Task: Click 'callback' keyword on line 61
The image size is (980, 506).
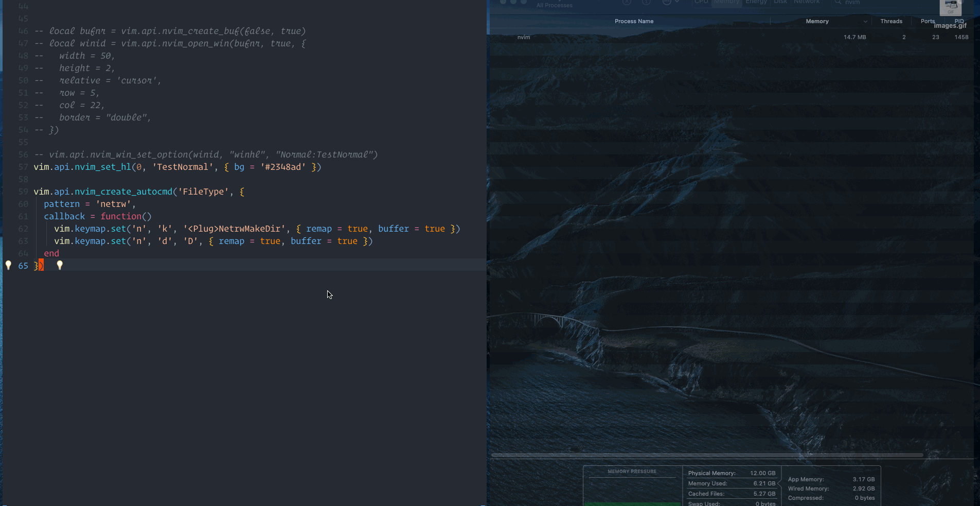Action: pyautogui.click(x=64, y=216)
